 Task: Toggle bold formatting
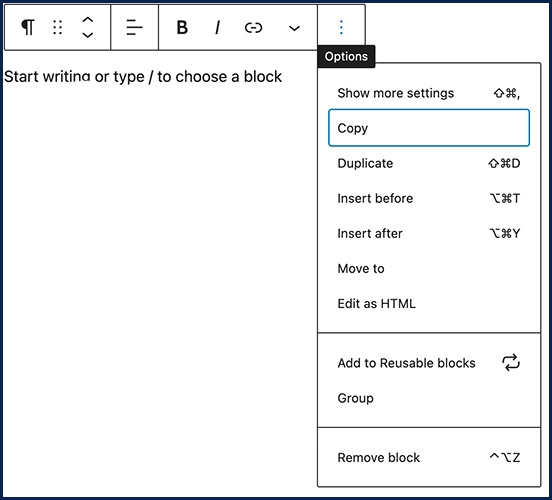point(182,27)
